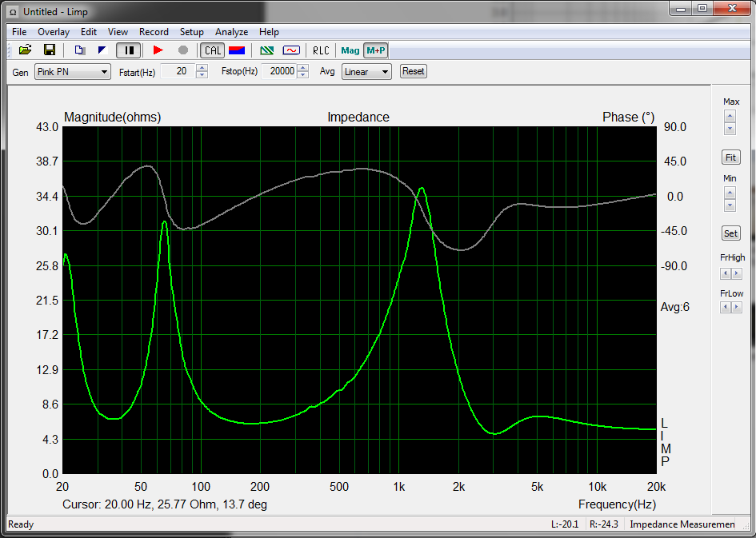Toggle the M+P magnitude and phase view
Image resolution: width=756 pixels, height=538 pixels.
(x=375, y=50)
